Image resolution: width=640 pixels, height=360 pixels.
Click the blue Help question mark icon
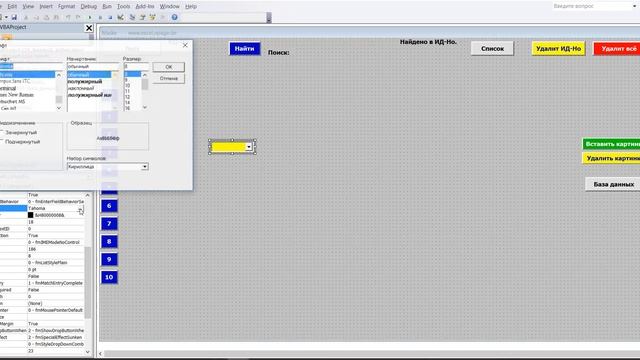174,17
